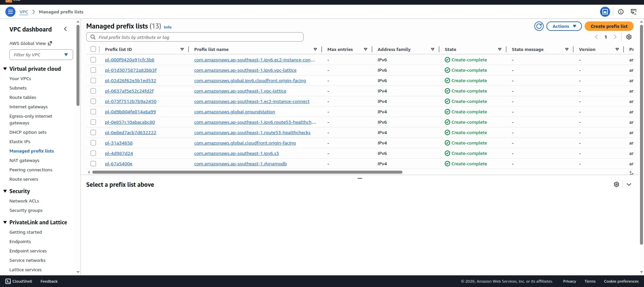This screenshot has height=287, width=644.
Task: Open com.amazonaws.ap-southeast-1.dynamodb name link
Action: pyautogui.click(x=240, y=164)
